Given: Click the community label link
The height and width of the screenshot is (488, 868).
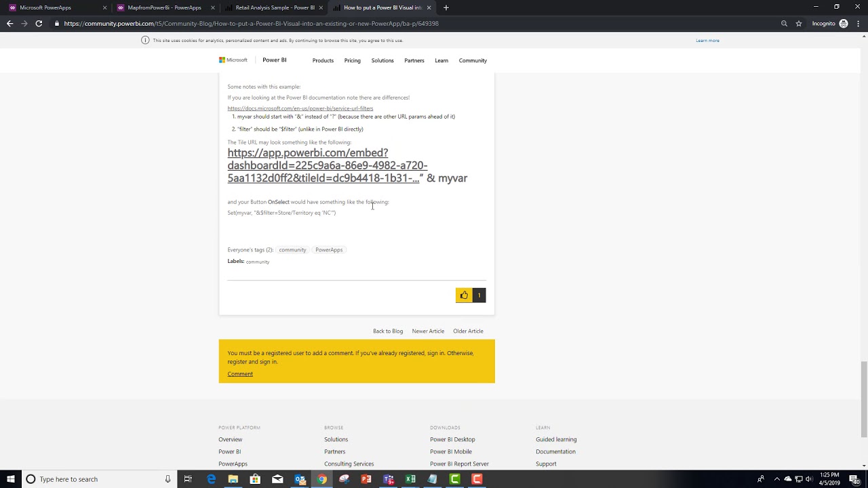Looking at the screenshot, I should (258, 262).
